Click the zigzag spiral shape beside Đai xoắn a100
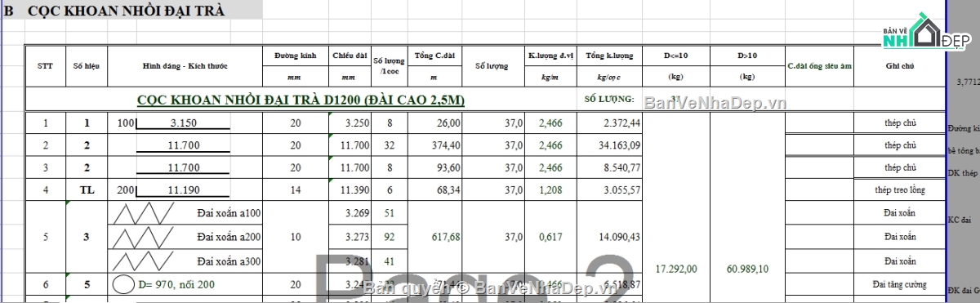 [143, 212]
